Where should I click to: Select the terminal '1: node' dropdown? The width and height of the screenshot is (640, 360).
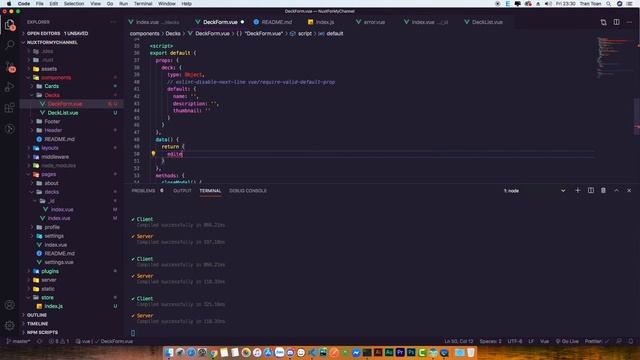[x=535, y=191]
